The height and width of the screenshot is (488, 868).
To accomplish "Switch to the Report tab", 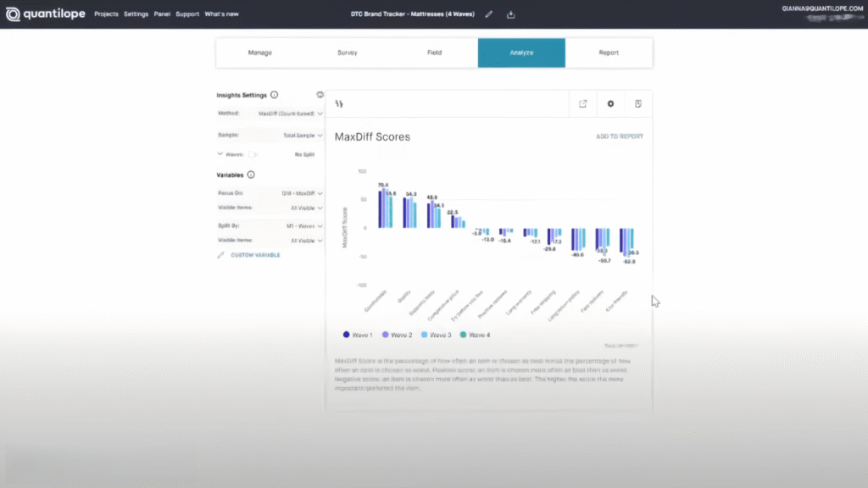I will point(609,53).
